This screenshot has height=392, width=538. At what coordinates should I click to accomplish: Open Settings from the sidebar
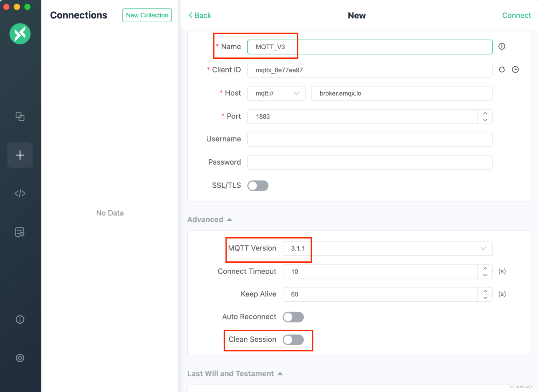click(x=20, y=358)
